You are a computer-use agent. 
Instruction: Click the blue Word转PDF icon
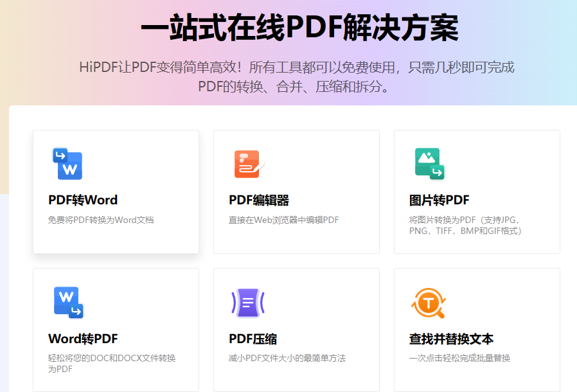point(67,303)
